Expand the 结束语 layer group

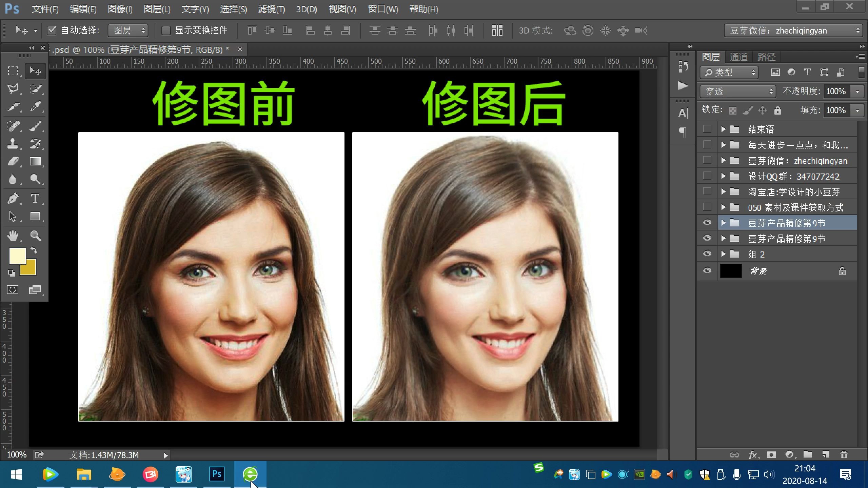click(723, 129)
